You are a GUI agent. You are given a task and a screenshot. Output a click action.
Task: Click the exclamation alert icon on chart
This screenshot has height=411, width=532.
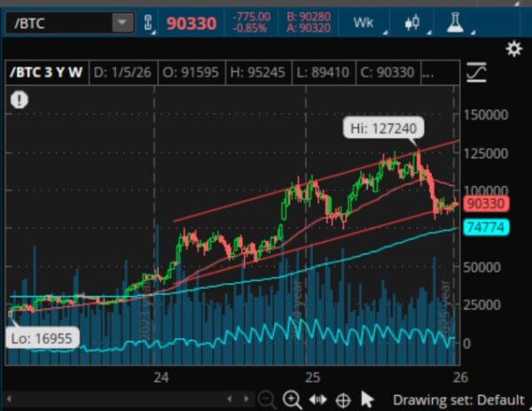[20, 99]
